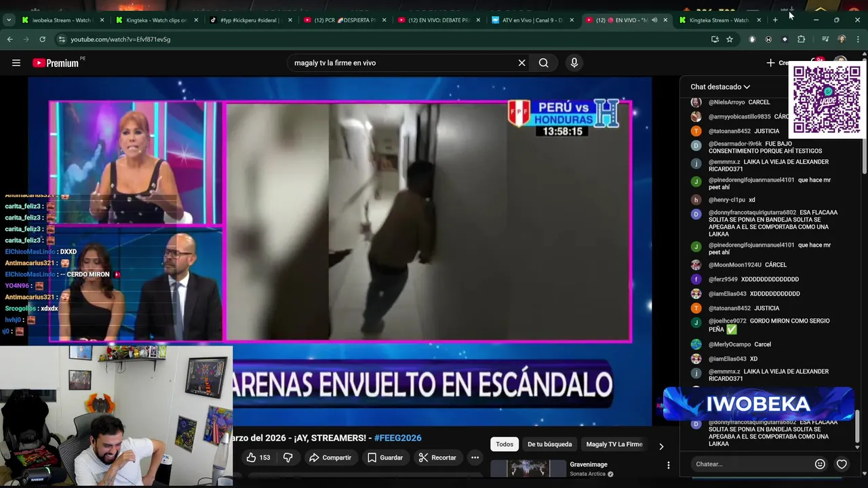Screen dimensions: 868x488
Task: Open browser media control icon
Action: [825, 39]
